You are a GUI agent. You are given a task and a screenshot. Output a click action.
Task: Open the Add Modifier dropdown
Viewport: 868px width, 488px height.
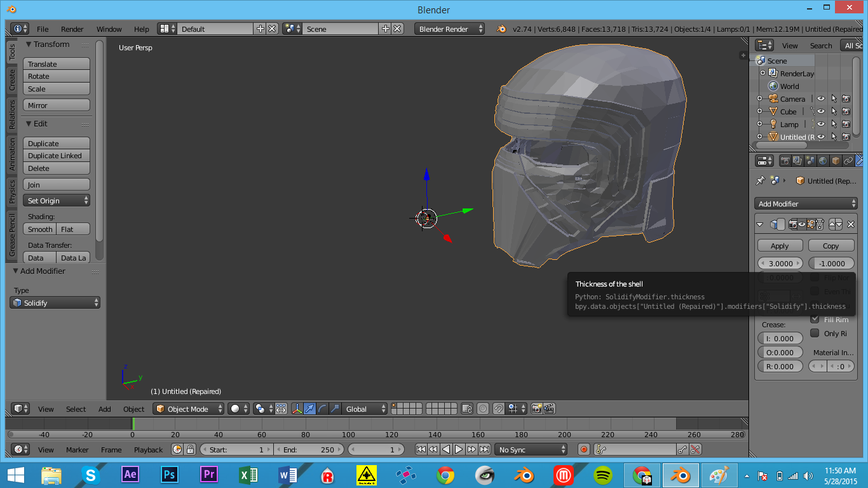tap(806, 203)
